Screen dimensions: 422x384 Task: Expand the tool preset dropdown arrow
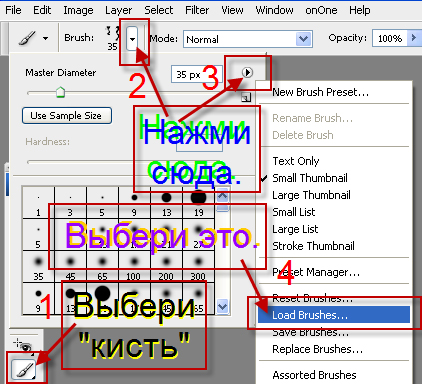[x=45, y=38]
